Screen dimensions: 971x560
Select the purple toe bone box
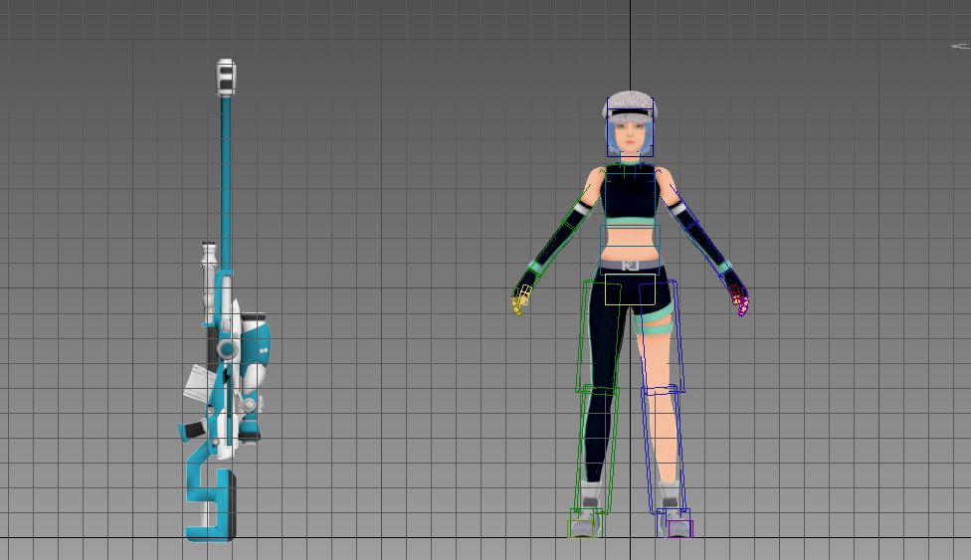[680, 528]
